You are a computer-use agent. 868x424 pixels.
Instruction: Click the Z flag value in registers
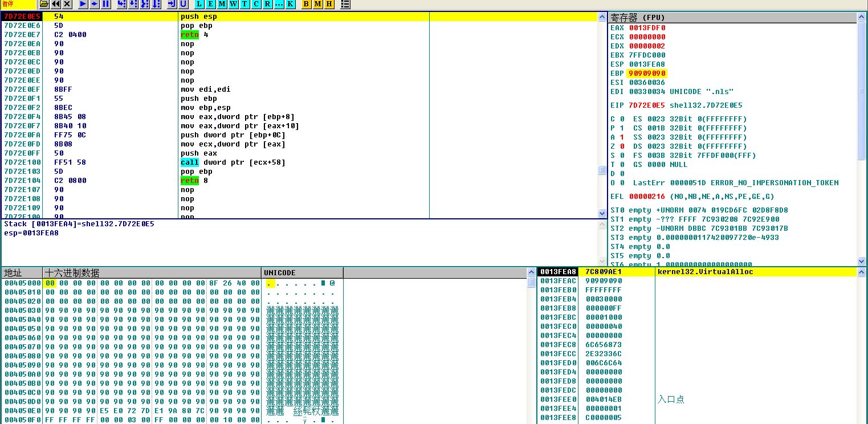pyautogui.click(x=622, y=146)
